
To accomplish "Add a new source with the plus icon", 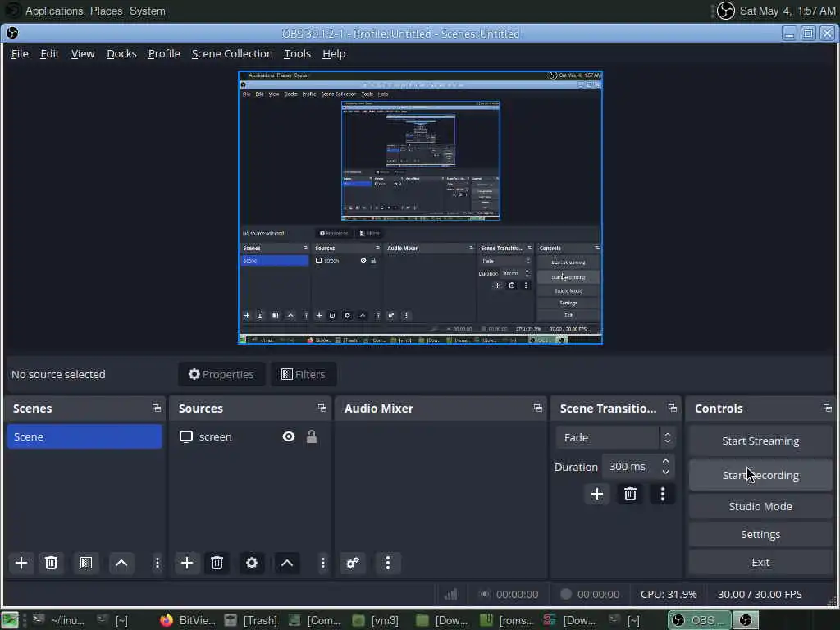I will [x=187, y=563].
